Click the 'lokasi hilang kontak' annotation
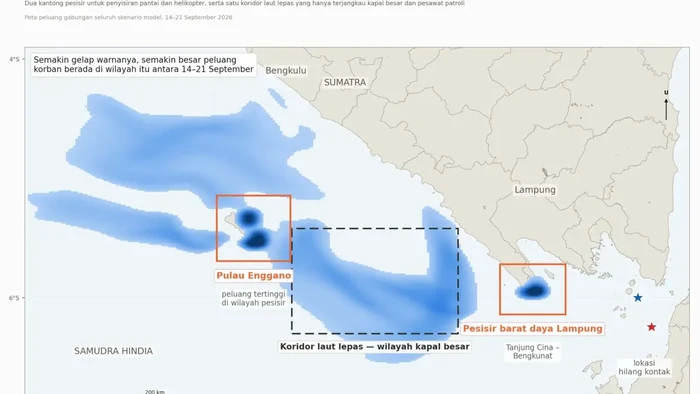Image resolution: width=700 pixels, height=394 pixels. [x=644, y=367]
